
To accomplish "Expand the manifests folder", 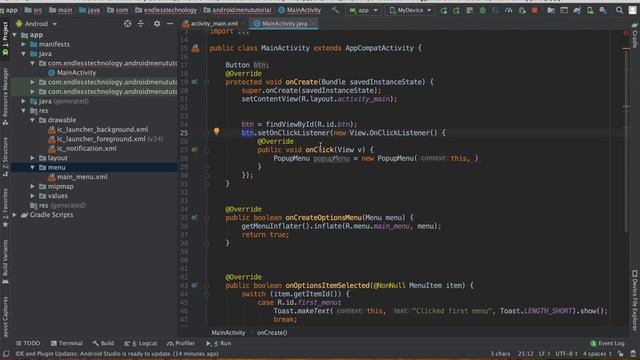I will point(24,44).
